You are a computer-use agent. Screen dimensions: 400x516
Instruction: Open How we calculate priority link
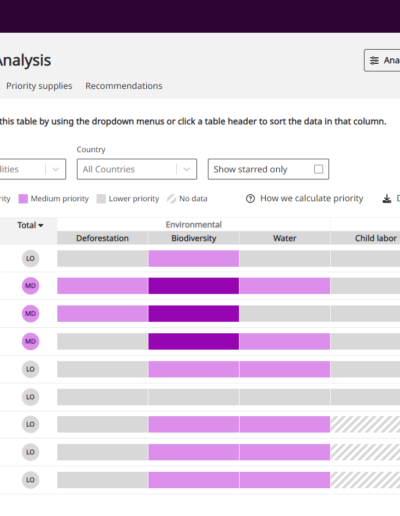(312, 198)
